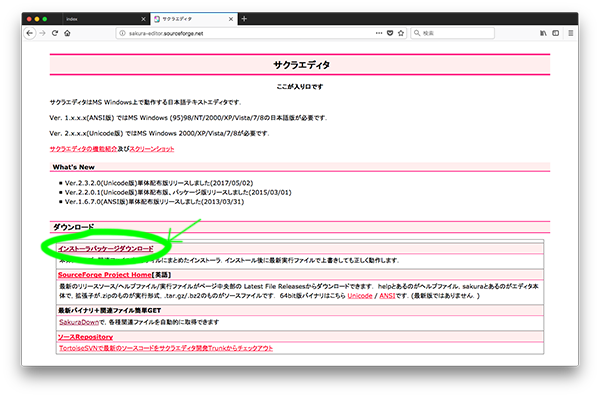Follow the Unicode 64bit binary link
600x397 pixels.
point(360,296)
